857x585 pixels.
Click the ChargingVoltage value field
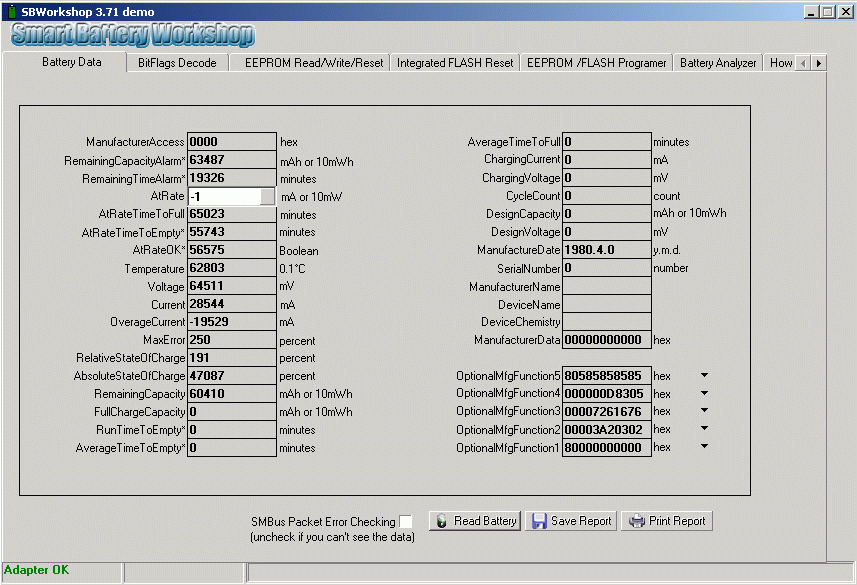(607, 178)
